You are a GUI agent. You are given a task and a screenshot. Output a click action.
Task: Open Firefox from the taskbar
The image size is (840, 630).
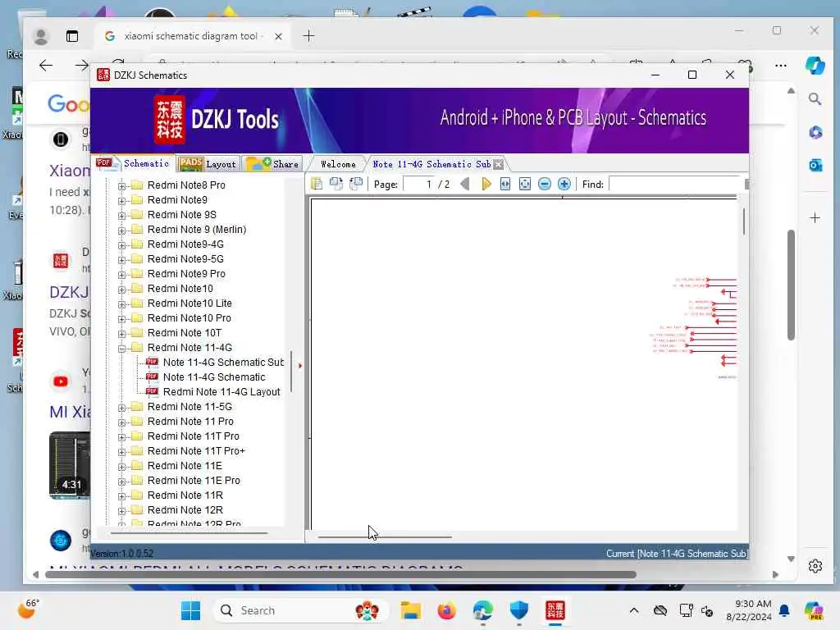coord(446,610)
